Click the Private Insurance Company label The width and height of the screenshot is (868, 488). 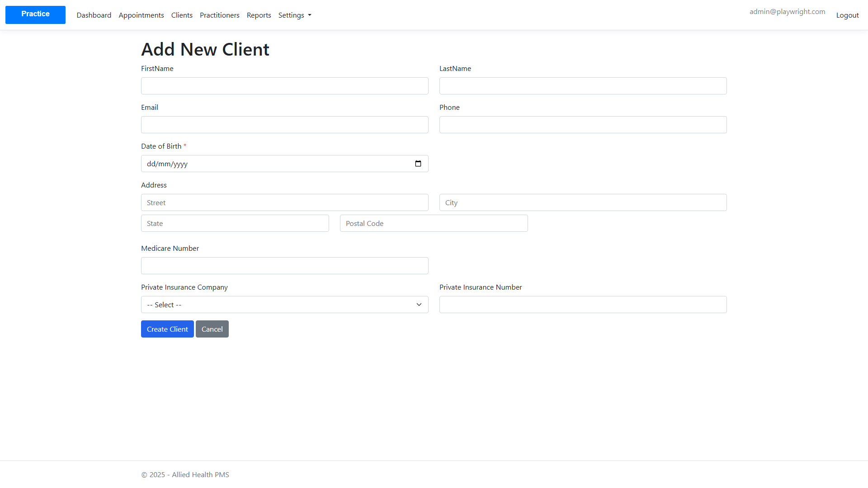coord(184,287)
